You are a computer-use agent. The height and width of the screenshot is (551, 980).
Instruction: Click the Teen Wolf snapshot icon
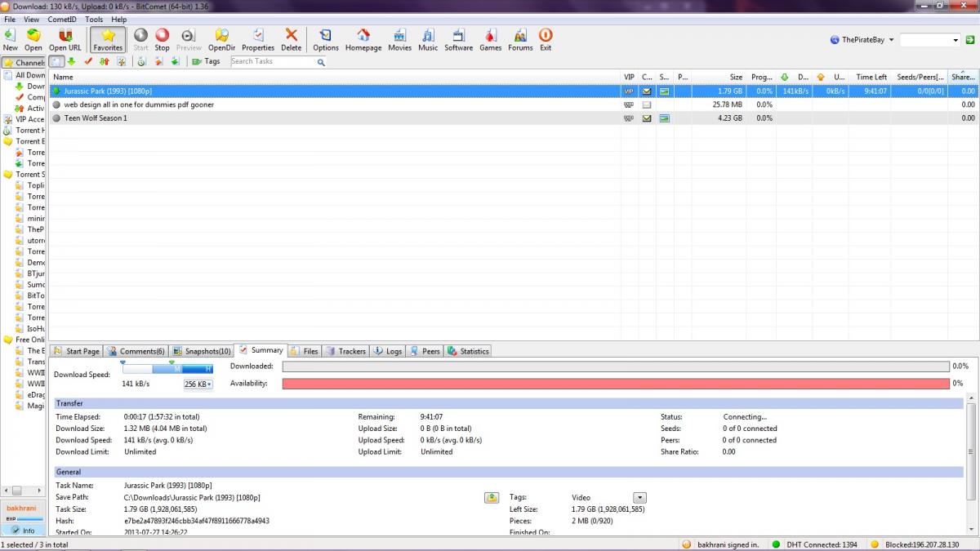[664, 118]
